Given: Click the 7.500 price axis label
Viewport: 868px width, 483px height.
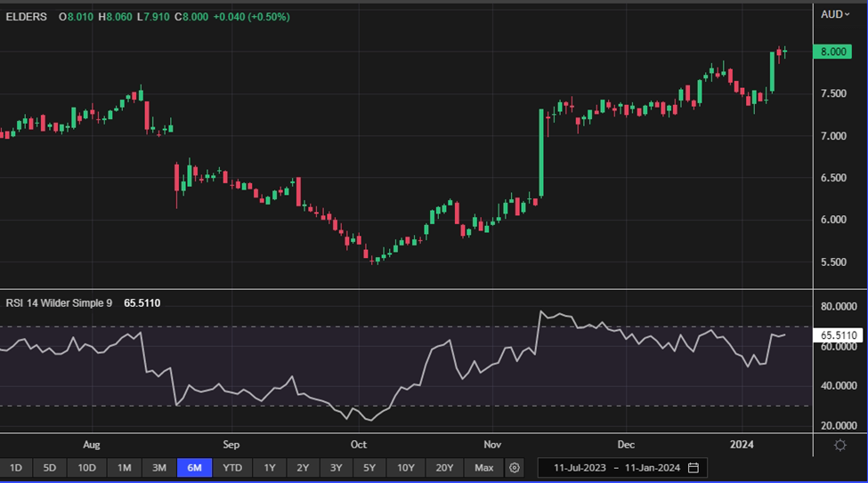Looking at the screenshot, I should (x=833, y=93).
